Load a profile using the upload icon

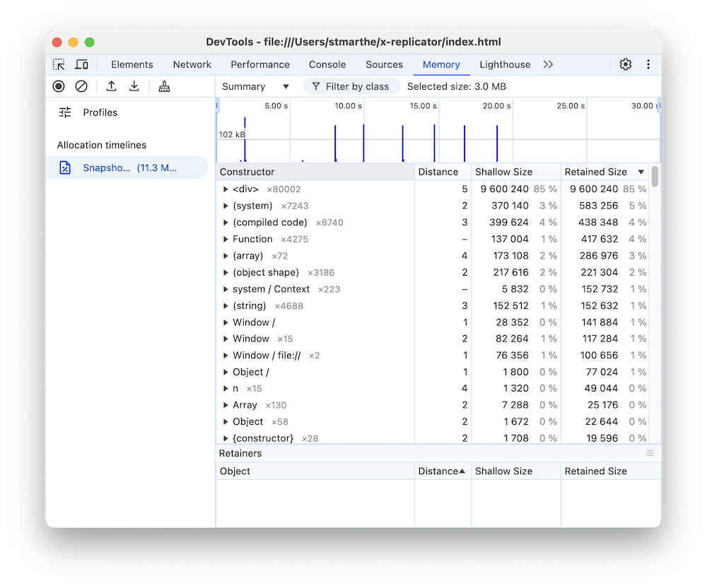[110, 86]
